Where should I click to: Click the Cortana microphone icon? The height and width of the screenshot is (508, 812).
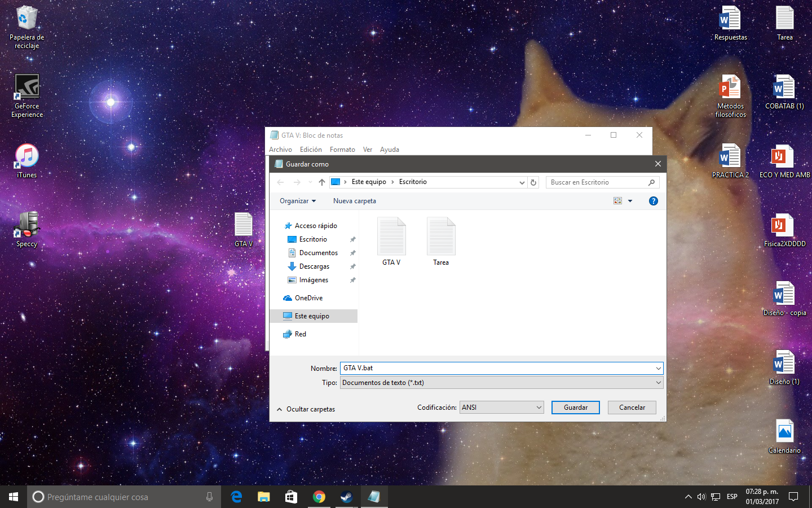tap(209, 497)
